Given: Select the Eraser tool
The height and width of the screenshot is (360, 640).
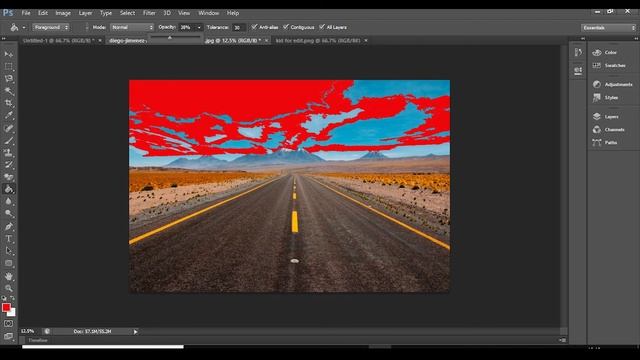Looking at the screenshot, I should pos(9,177).
